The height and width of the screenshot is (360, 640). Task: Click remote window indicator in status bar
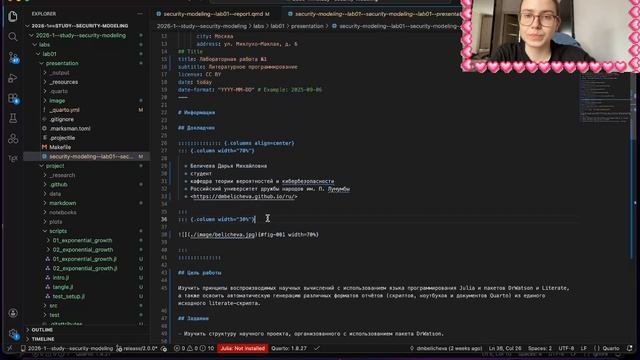click(x=10, y=348)
